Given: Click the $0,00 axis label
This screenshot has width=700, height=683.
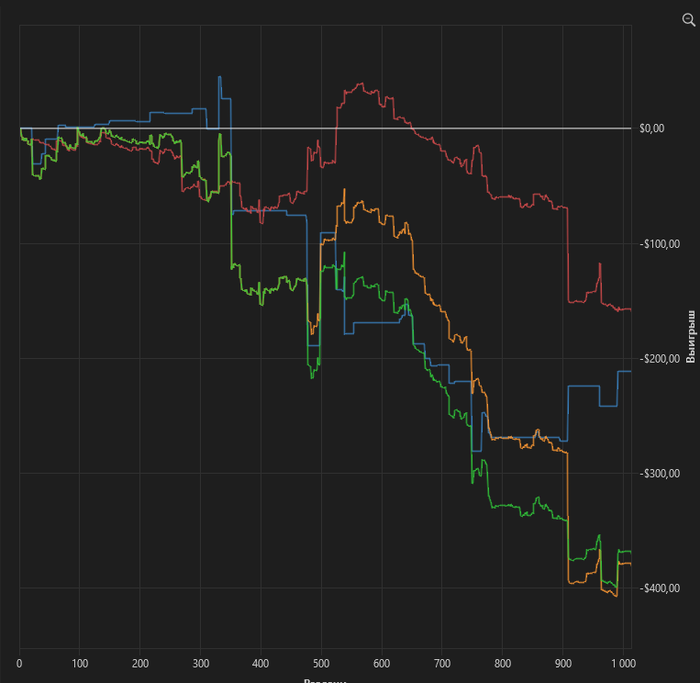Looking at the screenshot, I should [x=651, y=129].
